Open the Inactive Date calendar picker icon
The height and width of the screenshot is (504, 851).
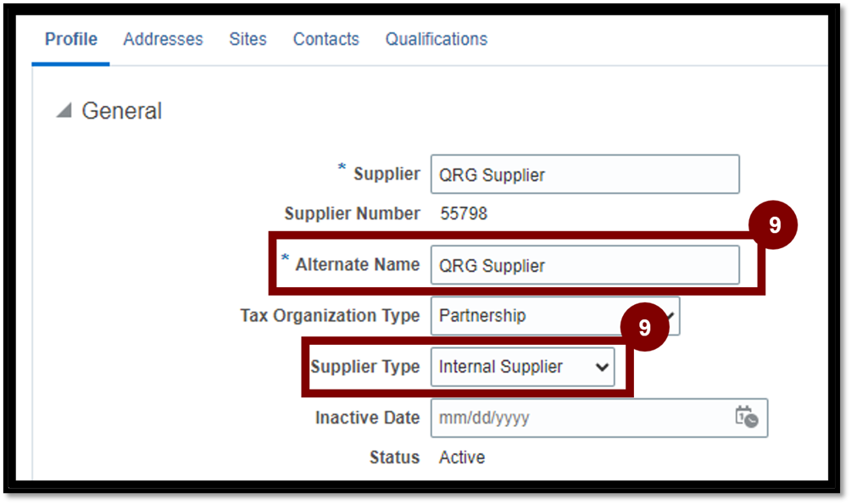click(x=747, y=418)
